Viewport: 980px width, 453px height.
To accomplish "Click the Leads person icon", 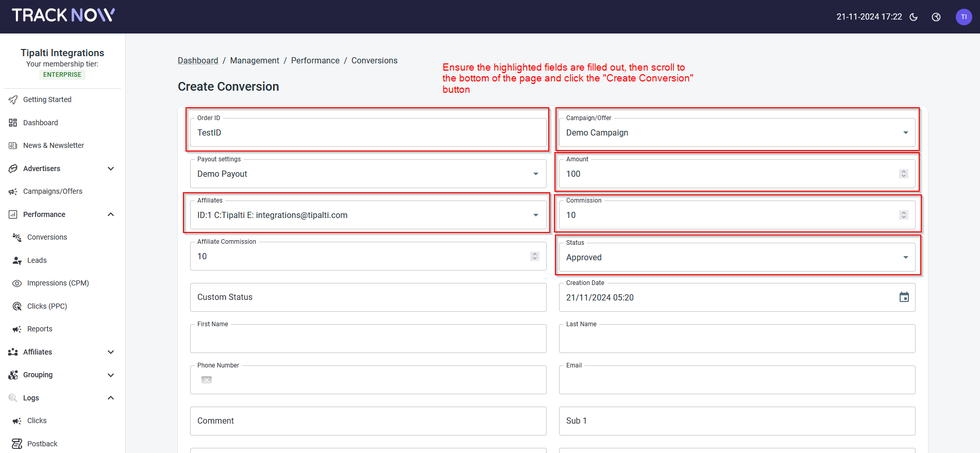I will click(17, 260).
